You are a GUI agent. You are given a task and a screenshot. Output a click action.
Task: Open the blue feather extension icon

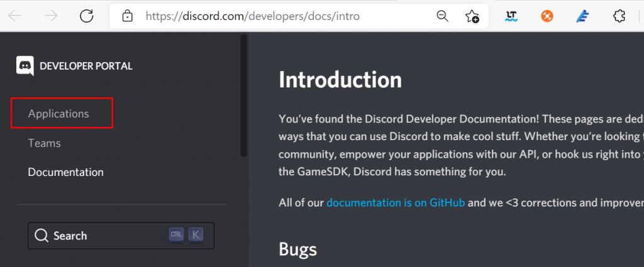click(582, 16)
